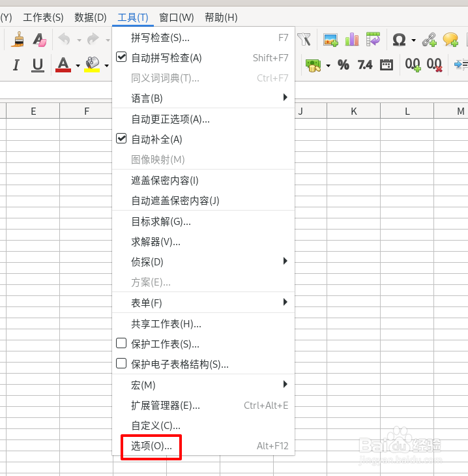Open special character dropdown arrow
The image size is (468, 476).
pyautogui.click(x=413, y=40)
